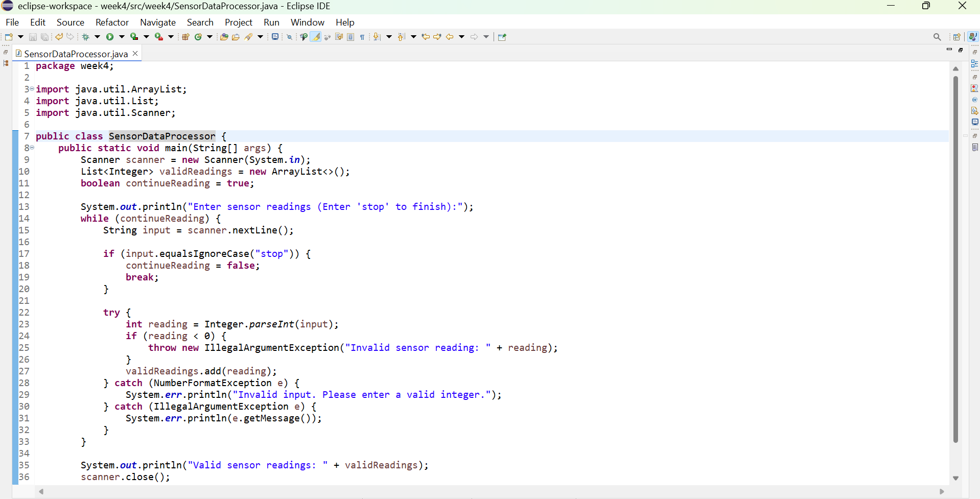Screen dimensions: 980x499
Task: Start debugging with the bug icon
Action: click(86, 37)
